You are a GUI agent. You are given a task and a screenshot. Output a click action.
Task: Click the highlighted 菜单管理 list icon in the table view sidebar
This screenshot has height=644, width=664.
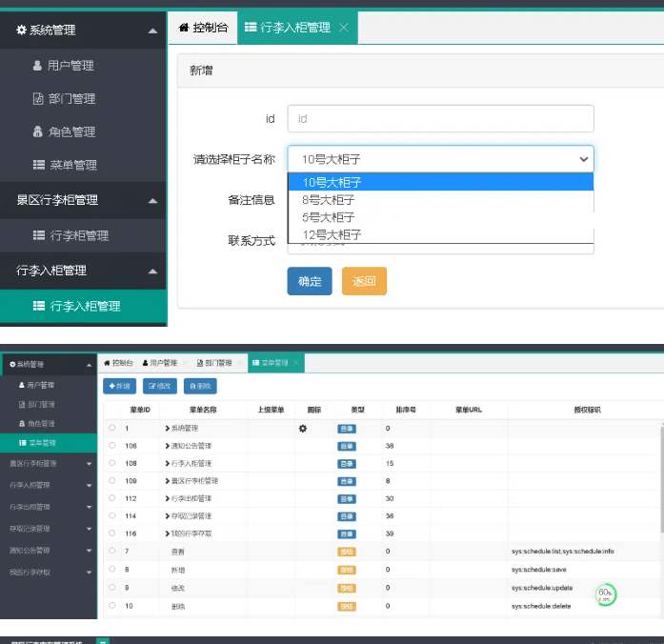click(23, 442)
